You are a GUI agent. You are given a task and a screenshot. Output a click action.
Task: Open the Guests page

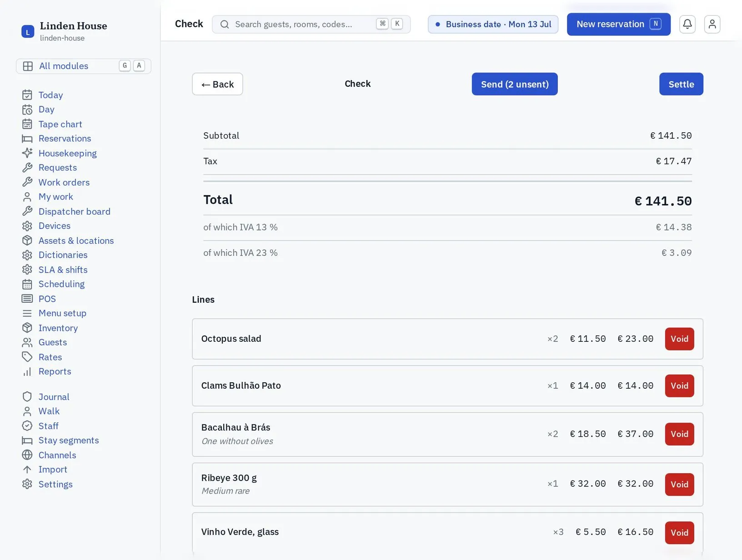click(x=53, y=342)
